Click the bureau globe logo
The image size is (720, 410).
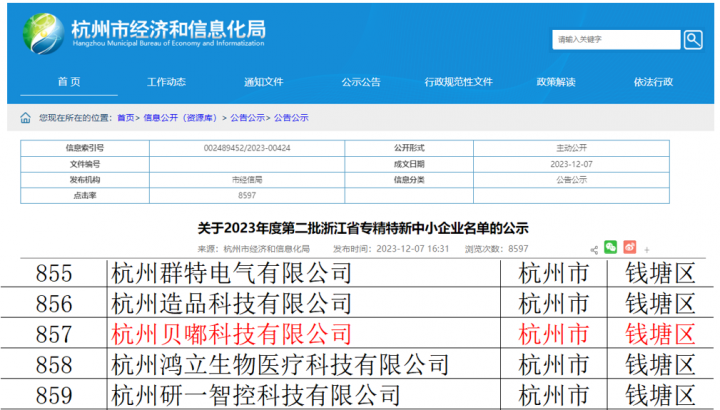click(x=43, y=34)
